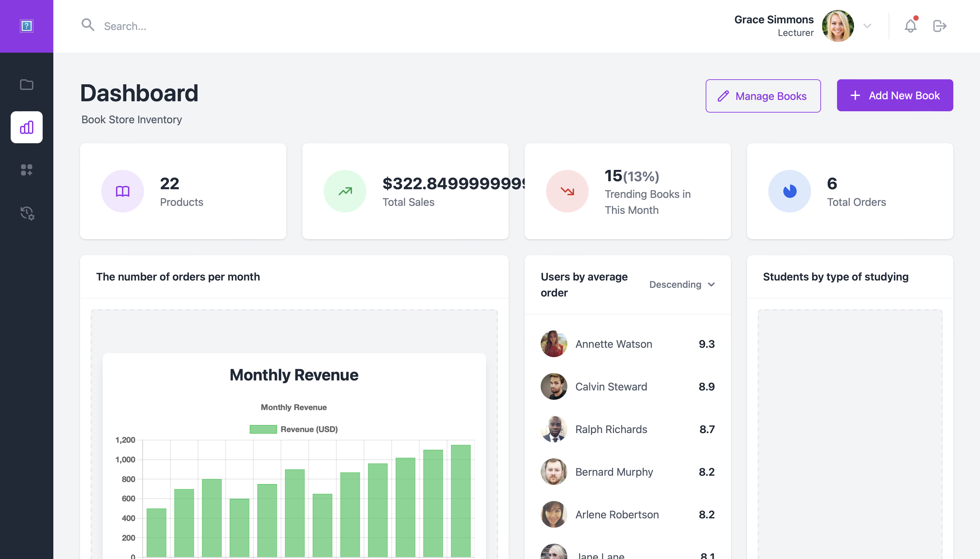
Task: Expand the user menu chevron by the avatar
Action: click(x=867, y=26)
